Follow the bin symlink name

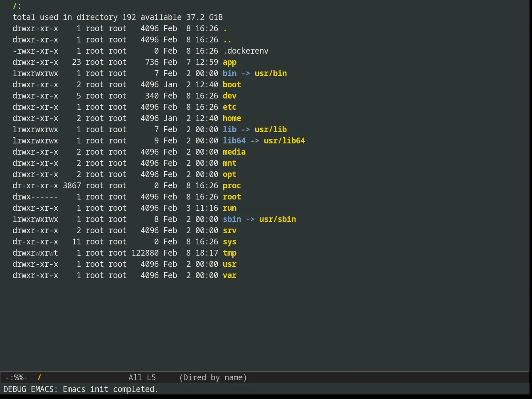(229, 74)
